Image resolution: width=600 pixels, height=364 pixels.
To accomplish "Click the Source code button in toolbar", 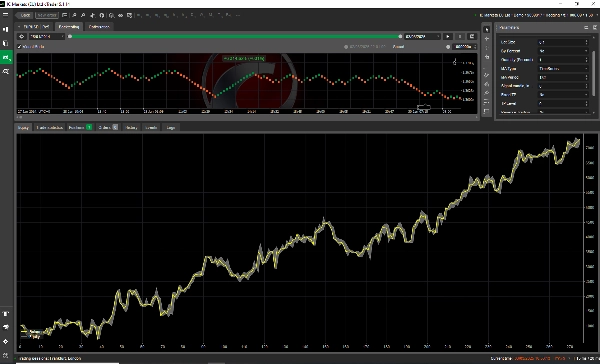I will (47, 15).
